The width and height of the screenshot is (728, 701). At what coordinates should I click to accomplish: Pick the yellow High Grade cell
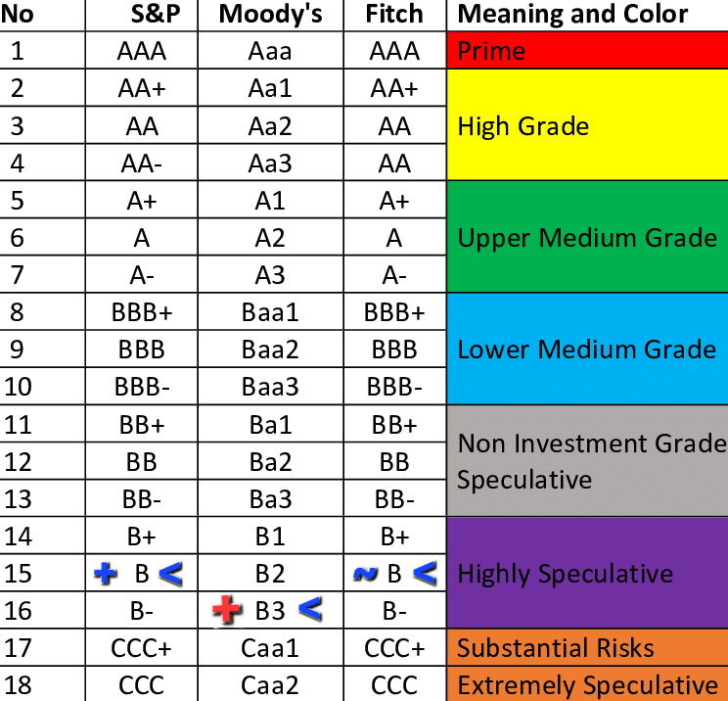click(587, 126)
